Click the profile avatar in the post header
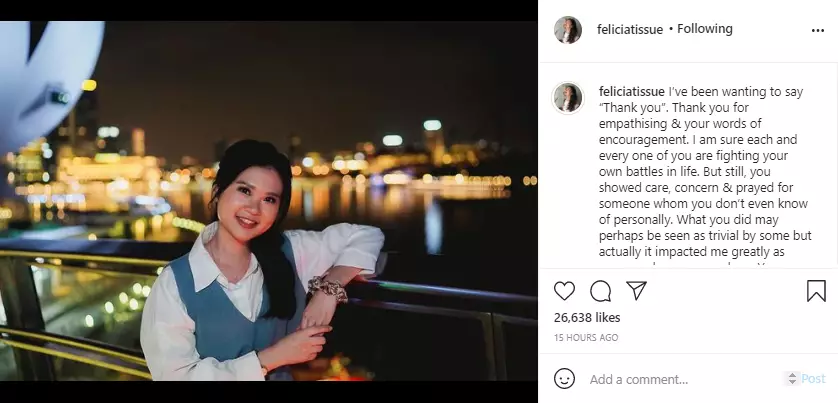838x403 pixels. (x=568, y=30)
